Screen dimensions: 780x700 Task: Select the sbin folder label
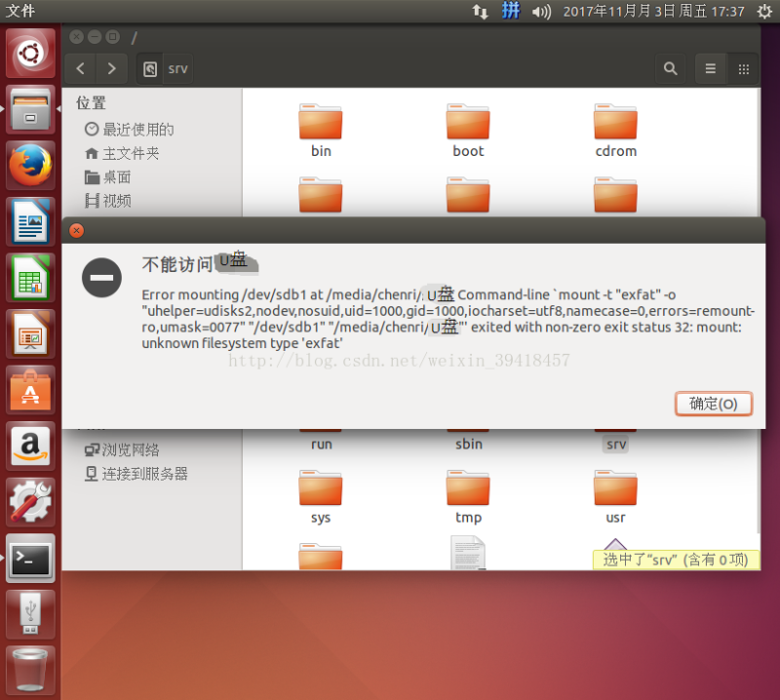[469, 445]
